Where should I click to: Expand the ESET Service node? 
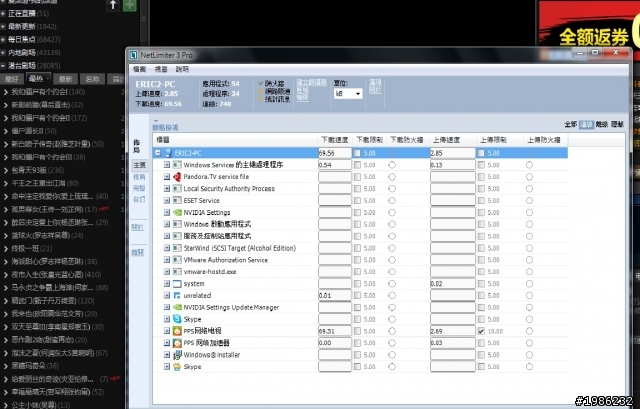click(167, 200)
